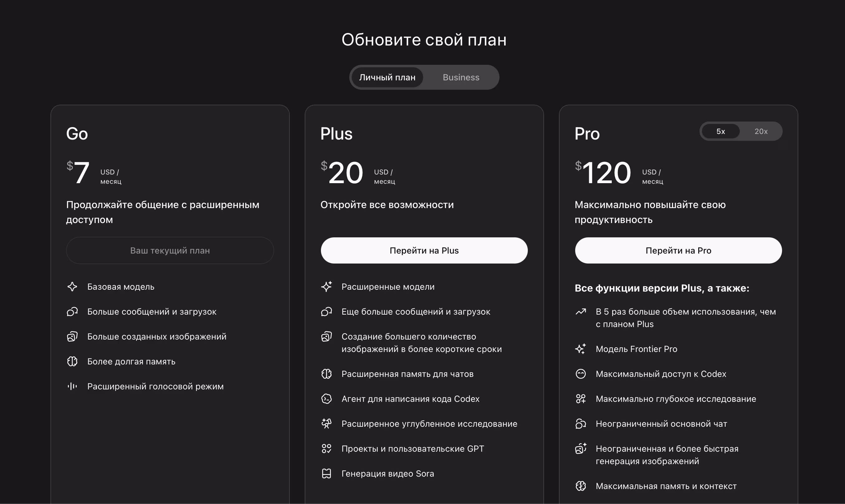Click the Codex agent icon in Plus plan
Viewport: 845px width, 504px height.
click(x=327, y=399)
